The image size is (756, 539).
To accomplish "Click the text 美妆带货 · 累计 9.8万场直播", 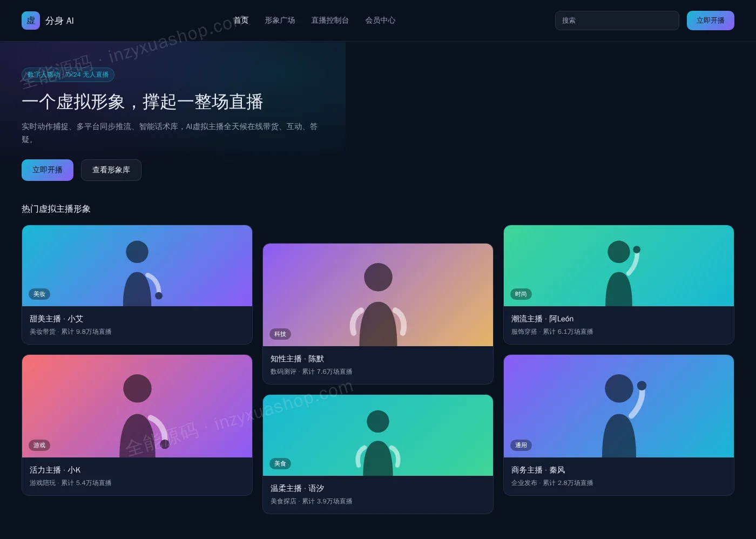I will [x=71, y=332].
